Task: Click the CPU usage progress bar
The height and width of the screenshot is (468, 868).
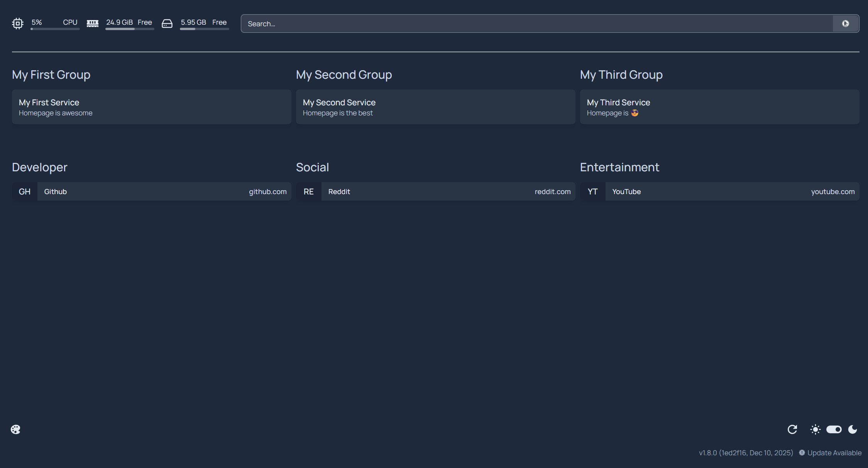Action: pos(55,29)
